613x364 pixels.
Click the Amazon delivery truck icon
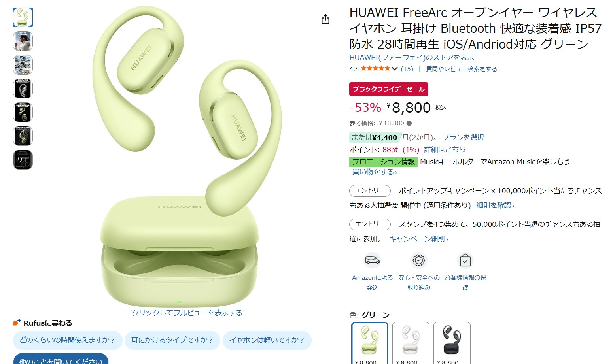[373, 260]
